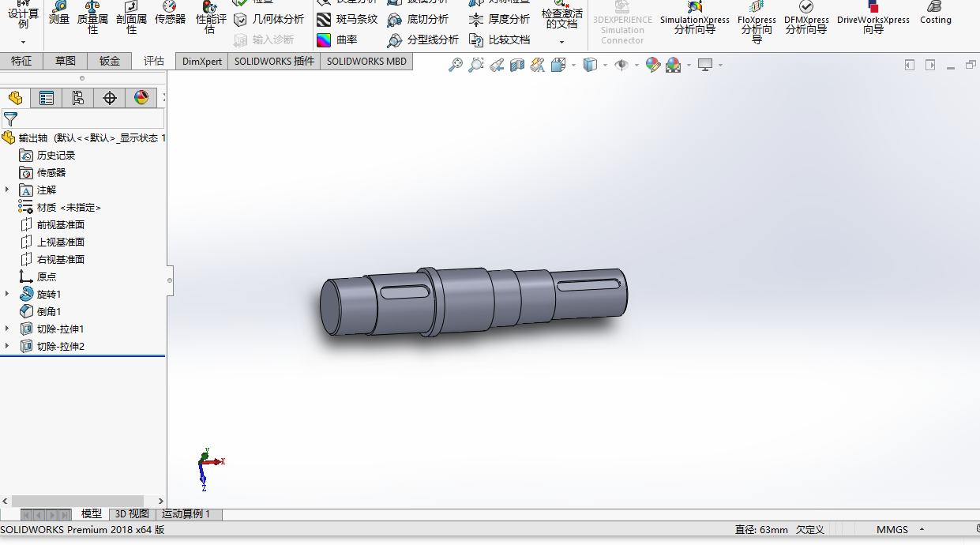980x545 pixels.
Task: Switch to the DimXpert tab
Action: (201, 61)
